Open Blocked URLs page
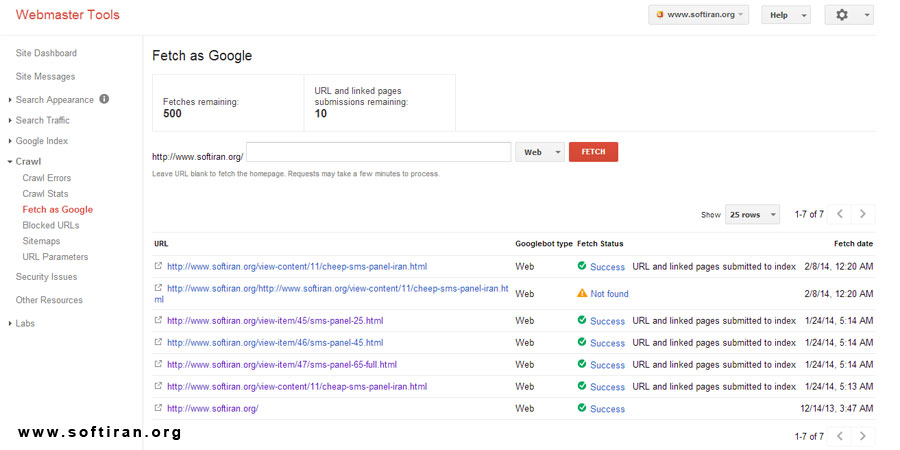Screen dimensions: 900x450 pos(51,225)
